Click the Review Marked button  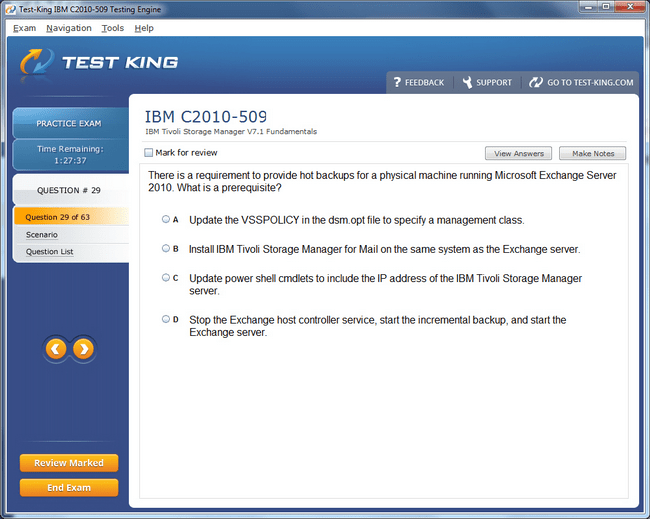[x=69, y=463]
